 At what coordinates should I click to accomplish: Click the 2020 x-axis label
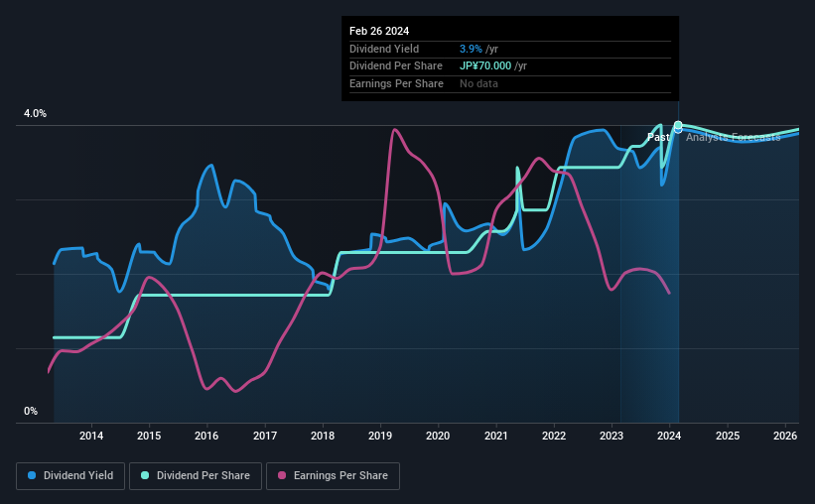point(438,436)
